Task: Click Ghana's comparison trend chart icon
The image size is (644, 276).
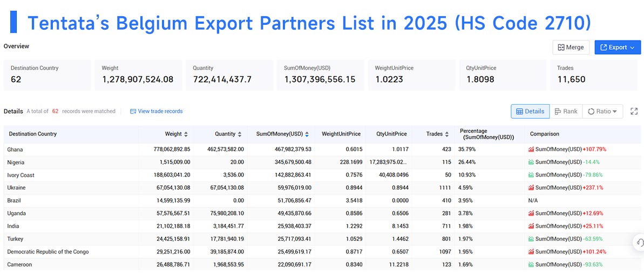Action: click(x=531, y=150)
